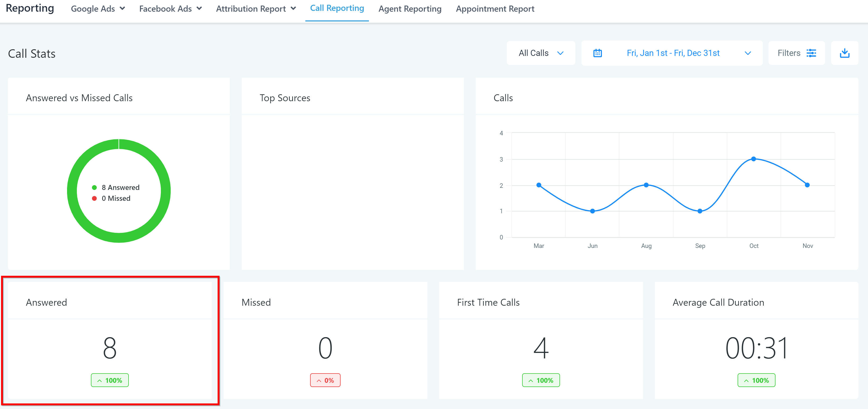Viewport: 868px width, 409px height.
Task: Click the red 0% badge under Missed
Action: pyautogui.click(x=325, y=380)
